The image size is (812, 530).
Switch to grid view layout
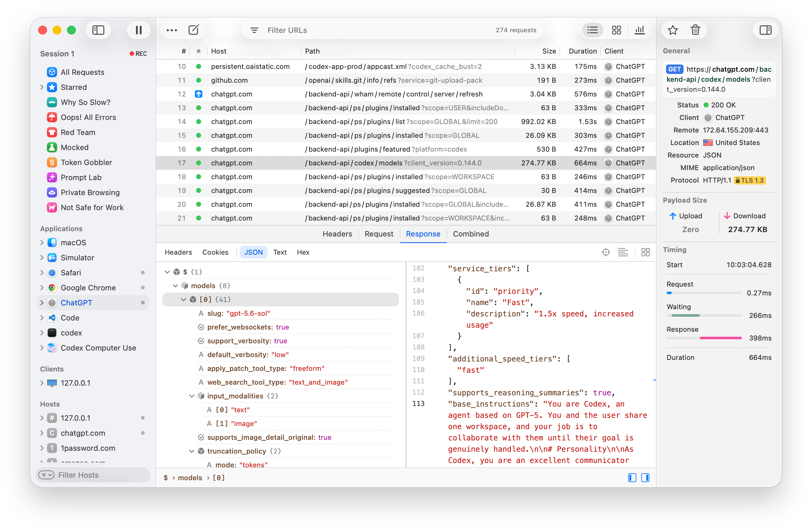point(616,30)
